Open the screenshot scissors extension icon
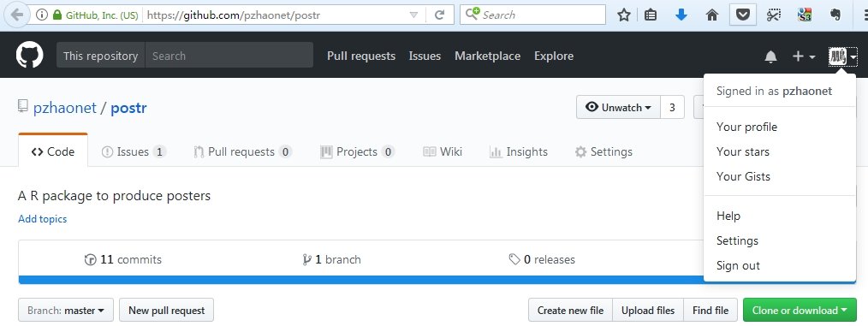 (773, 15)
